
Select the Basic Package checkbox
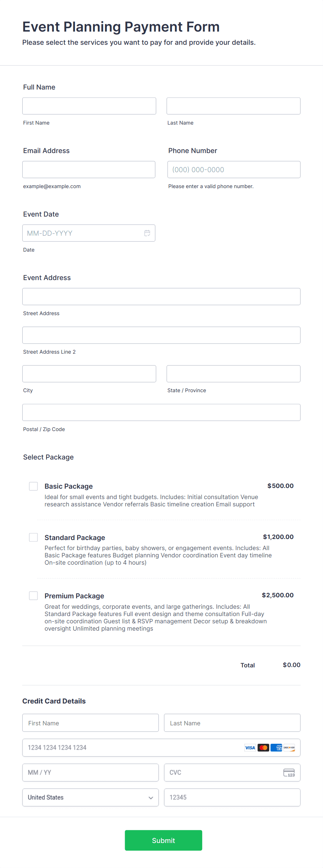[x=33, y=486]
